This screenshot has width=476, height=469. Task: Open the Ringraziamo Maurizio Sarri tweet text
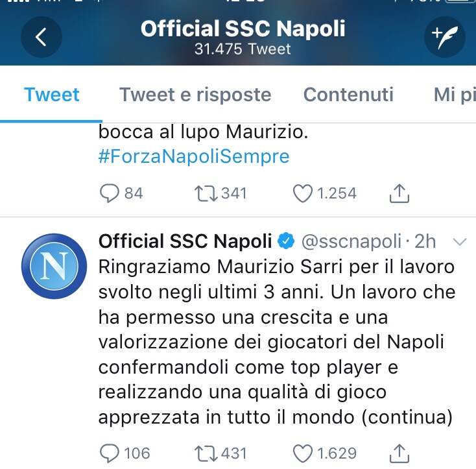(276, 342)
